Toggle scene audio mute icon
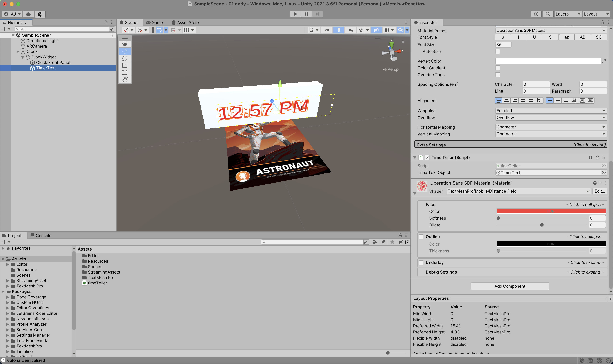This screenshot has width=613, height=364. (351, 30)
